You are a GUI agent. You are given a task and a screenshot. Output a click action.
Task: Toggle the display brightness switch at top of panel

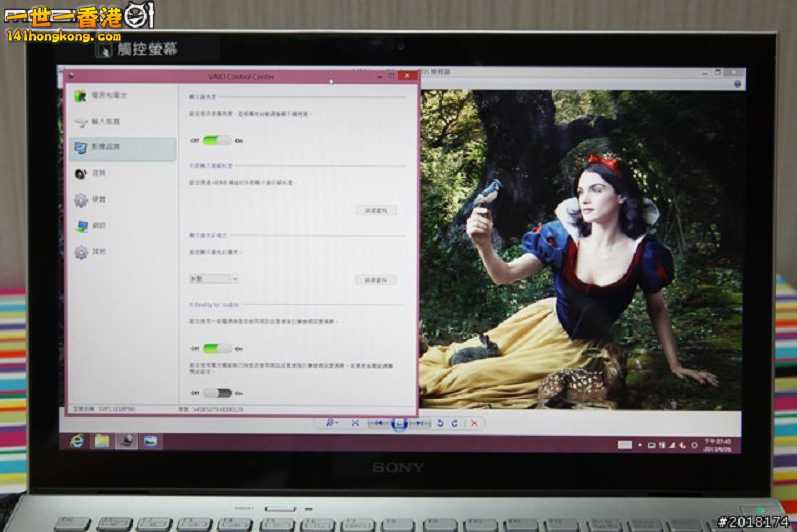pyautogui.click(x=217, y=140)
